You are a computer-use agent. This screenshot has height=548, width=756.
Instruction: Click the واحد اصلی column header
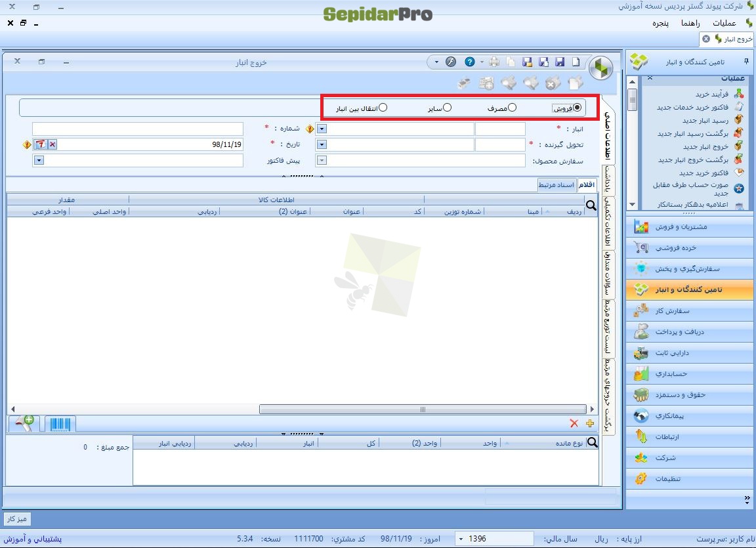110,211
